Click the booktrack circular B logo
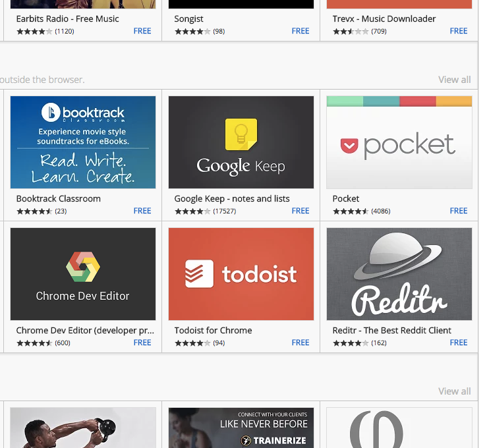This screenshot has height=448, width=487. (x=51, y=113)
